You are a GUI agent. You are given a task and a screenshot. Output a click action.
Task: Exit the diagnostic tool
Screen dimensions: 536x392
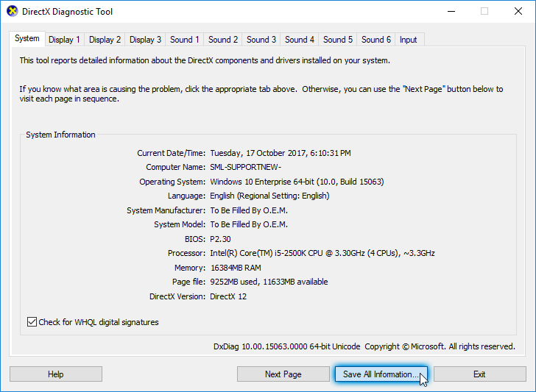point(479,374)
